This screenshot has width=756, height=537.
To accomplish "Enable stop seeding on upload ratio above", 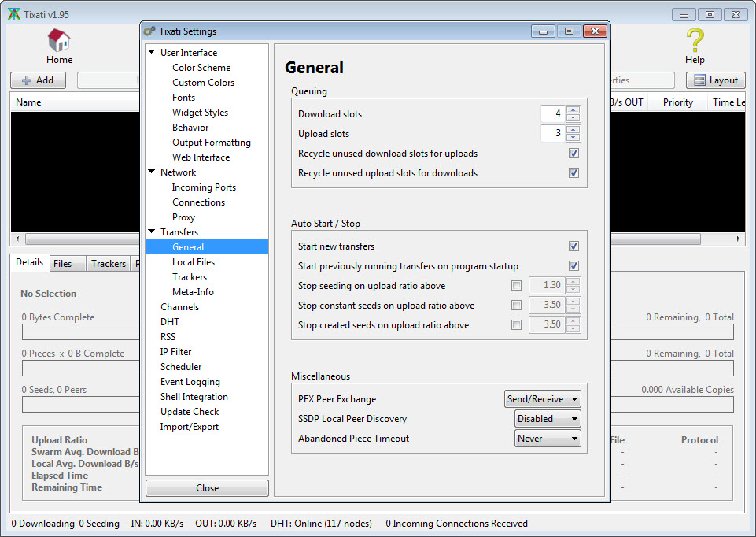I will click(516, 286).
